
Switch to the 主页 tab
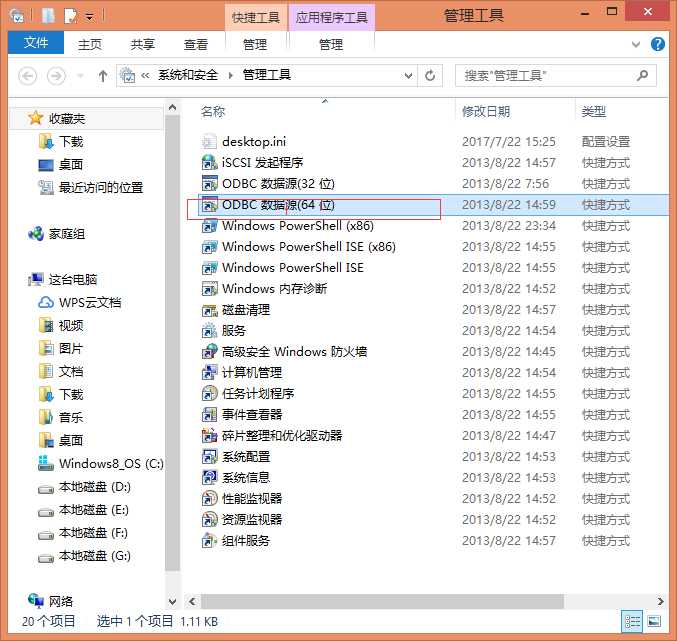click(x=90, y=44)
